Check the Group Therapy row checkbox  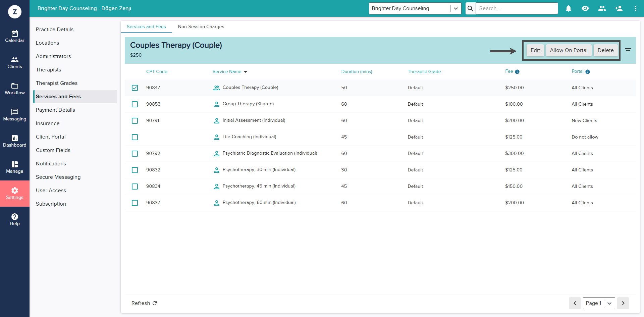click(x=135, y=104)
